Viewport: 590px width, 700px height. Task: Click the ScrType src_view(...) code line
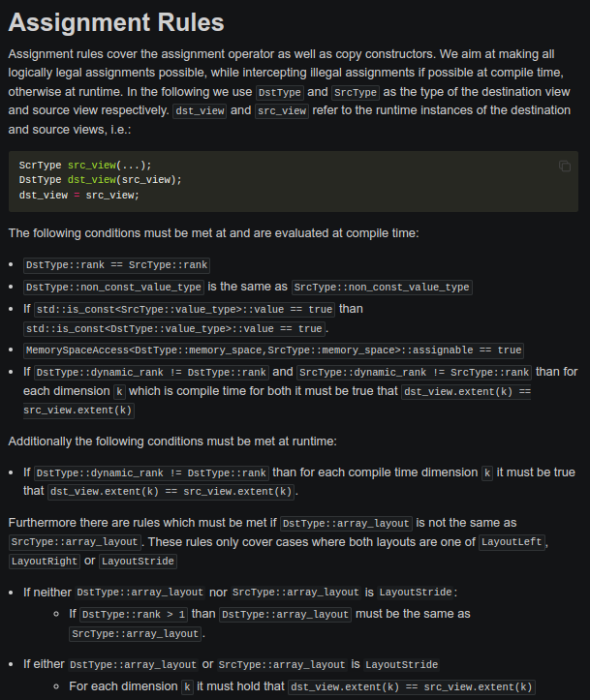pos(85,166)
